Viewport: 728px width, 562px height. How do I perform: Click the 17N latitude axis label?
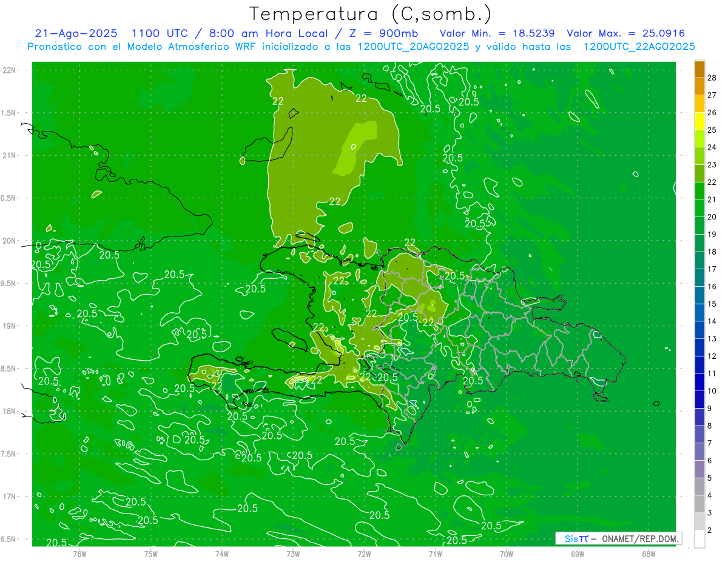pyautogui.click(x=10, y=497)
